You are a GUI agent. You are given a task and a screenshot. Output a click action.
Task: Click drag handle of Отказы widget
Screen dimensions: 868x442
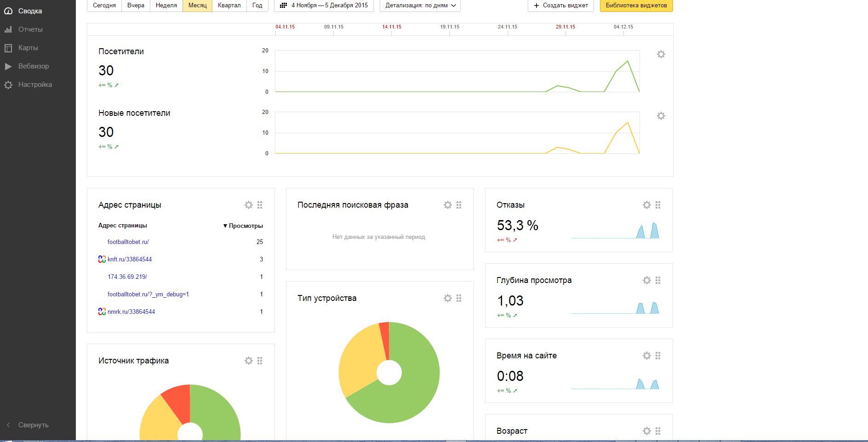click(x=658, y=205)
